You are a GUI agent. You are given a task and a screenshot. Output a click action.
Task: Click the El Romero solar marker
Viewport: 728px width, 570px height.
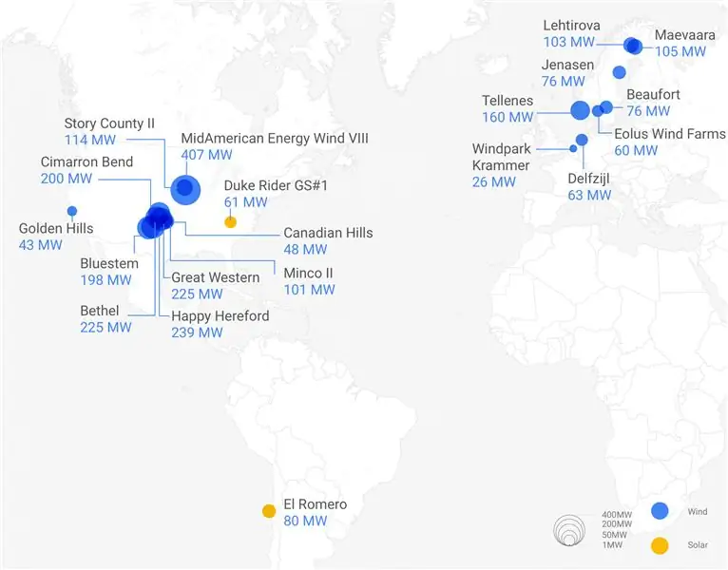[x=269, y=511]
